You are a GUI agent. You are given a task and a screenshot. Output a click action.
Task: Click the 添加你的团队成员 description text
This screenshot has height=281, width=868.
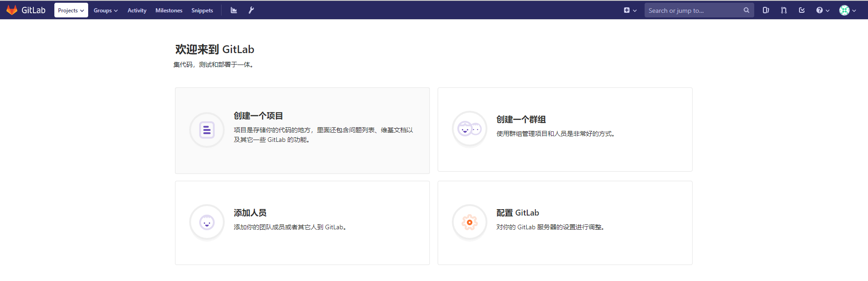tap(290, 227)
